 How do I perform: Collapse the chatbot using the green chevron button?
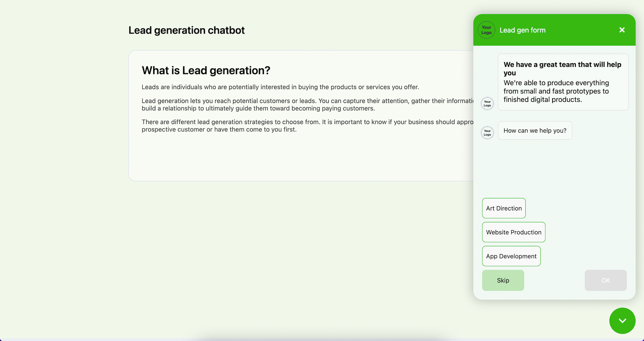(x=622, y=321)
